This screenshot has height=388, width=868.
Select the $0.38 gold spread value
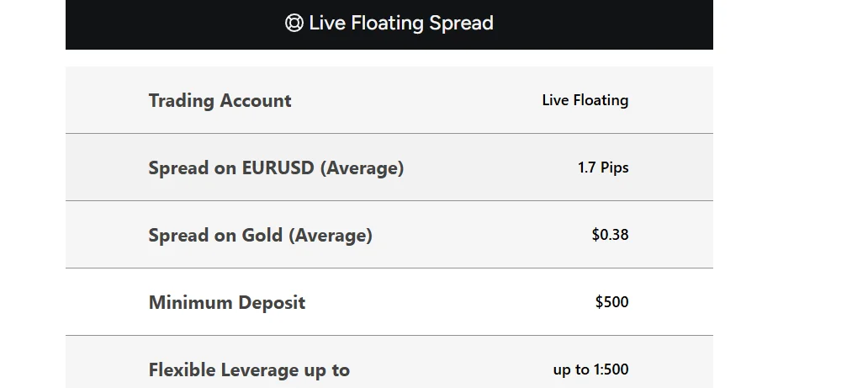(x=610, y=235)
